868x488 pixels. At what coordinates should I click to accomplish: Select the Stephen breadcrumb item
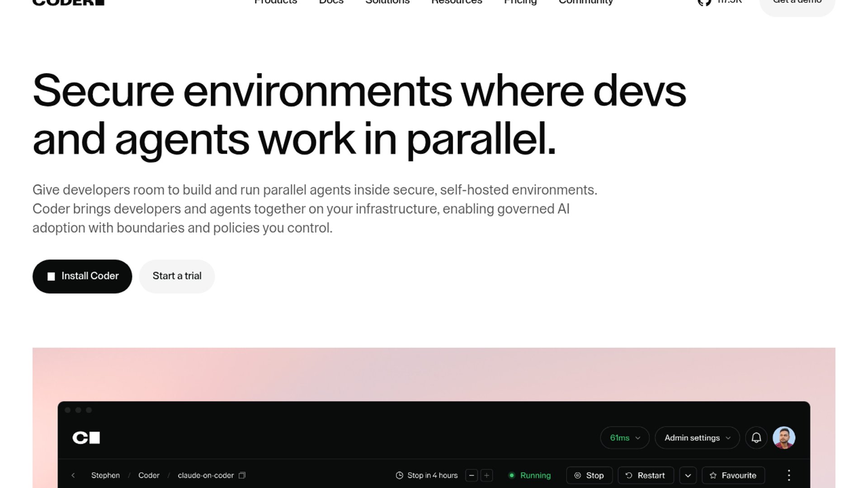point(105,475)
